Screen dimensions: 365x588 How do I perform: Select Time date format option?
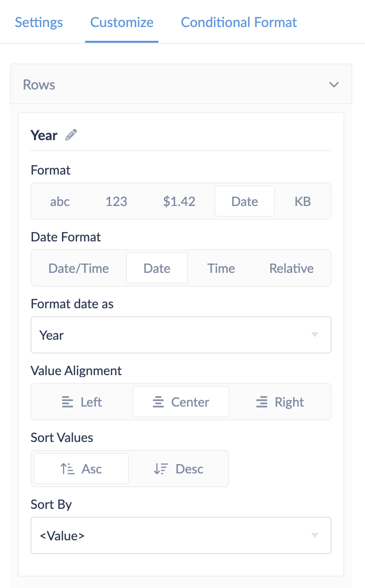pyautogui.click(x=221, y=268)
